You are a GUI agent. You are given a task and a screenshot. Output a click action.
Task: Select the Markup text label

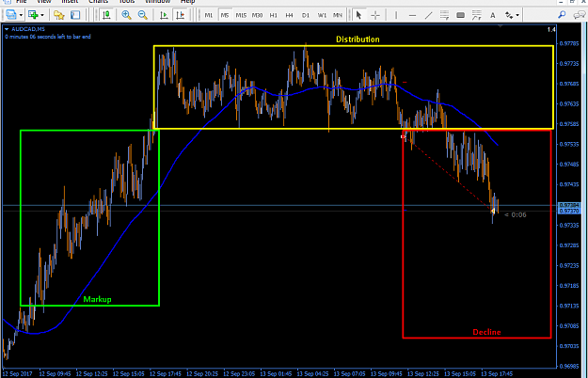point(97,299)
